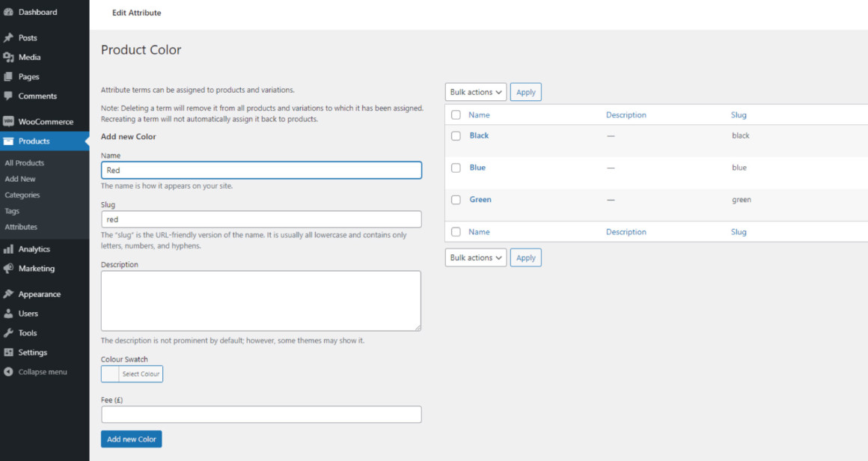Open the Categories submenu item

point(22,195)
